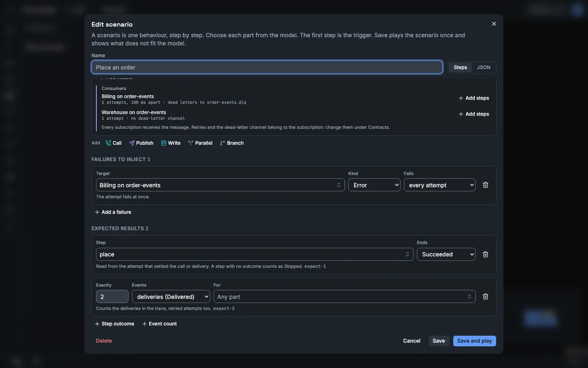Screen dimensions: 588x368
Task: Add a Step outcome expectation
Action: coord(115,324)
